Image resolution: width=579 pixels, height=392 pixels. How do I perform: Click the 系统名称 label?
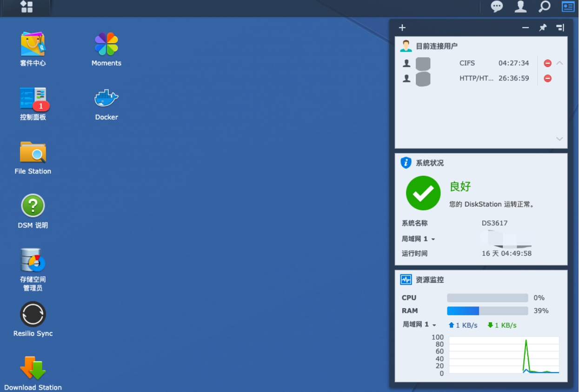pyautogui.click(x=415, y=223)
